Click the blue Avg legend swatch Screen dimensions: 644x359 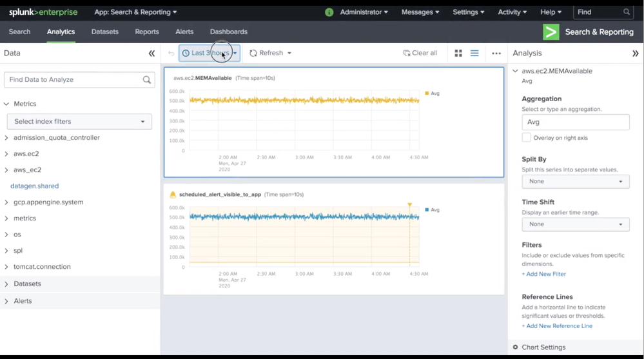[427, 210]
